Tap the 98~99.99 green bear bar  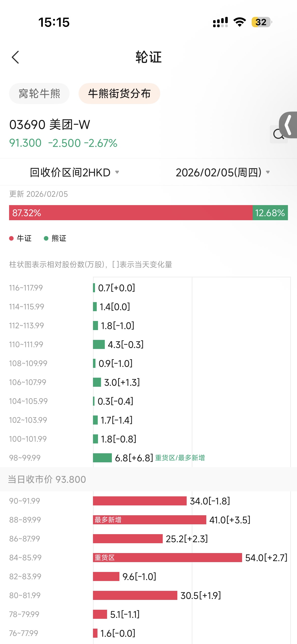(x=102, y=458)
